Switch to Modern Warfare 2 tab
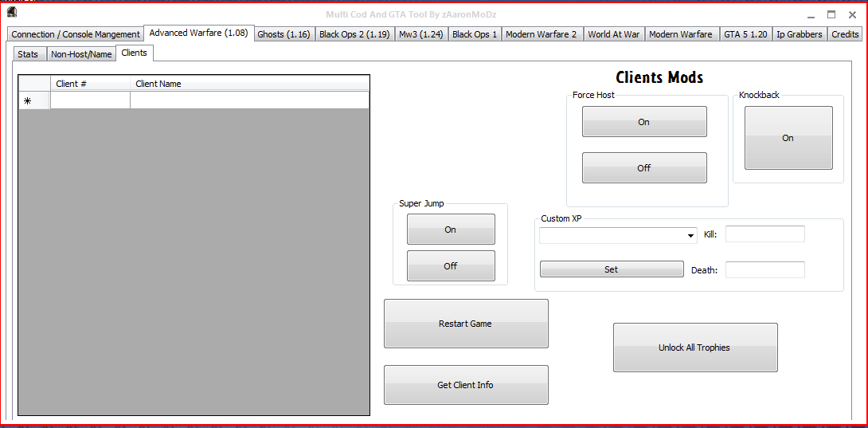 point(542,34)
